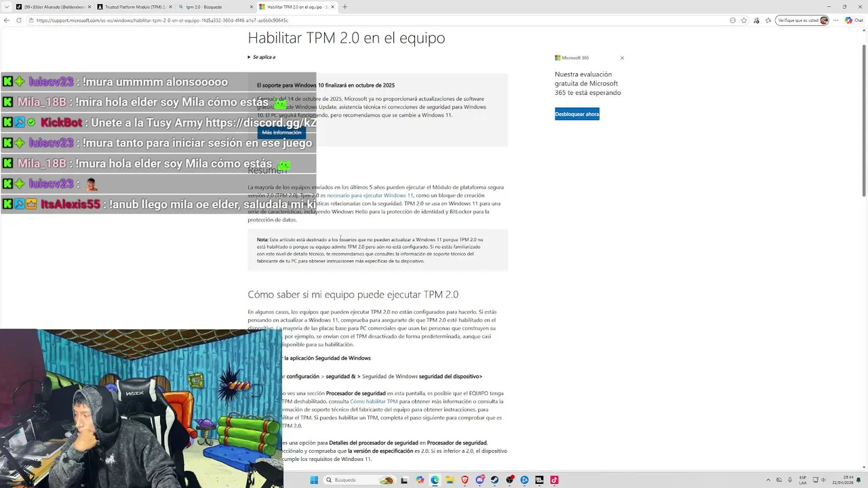Click the Microsoft 365 logo in the promotion
The width and height of the screenshot is (868, 488).
click(572, 58)
